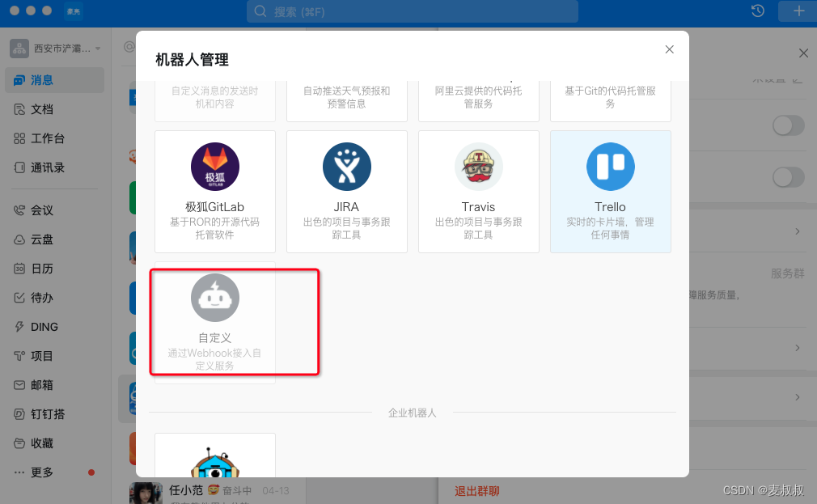The image size is (817, 504).
Task: Select the JIRA robot icon
Action: (x=346, y=167)
